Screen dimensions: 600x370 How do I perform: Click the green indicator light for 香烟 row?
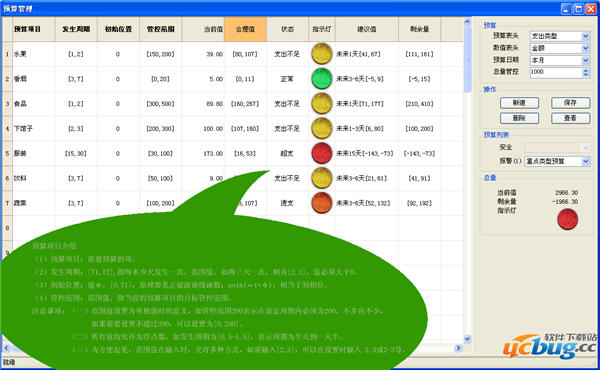coord(322,79)
